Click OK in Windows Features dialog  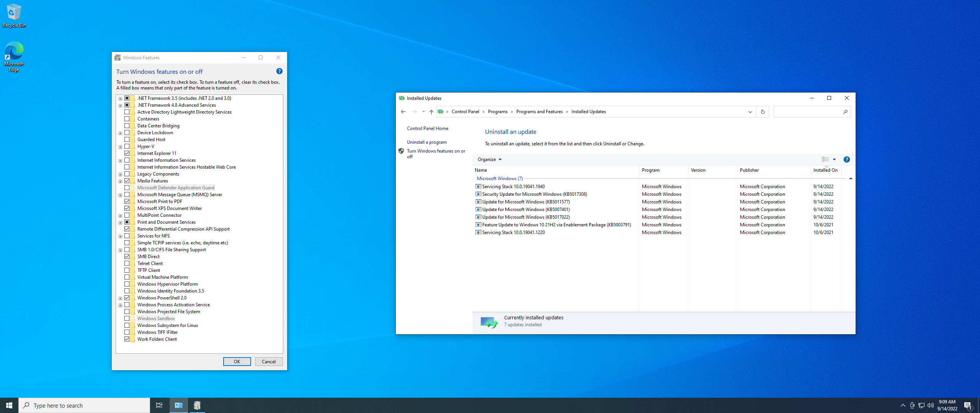[237, 361]
